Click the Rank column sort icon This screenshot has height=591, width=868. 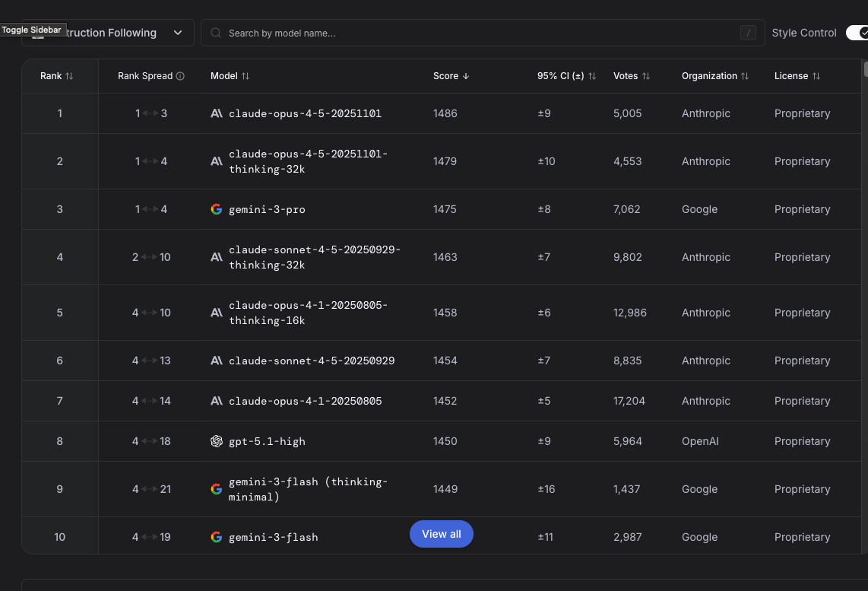click(69, 76)
